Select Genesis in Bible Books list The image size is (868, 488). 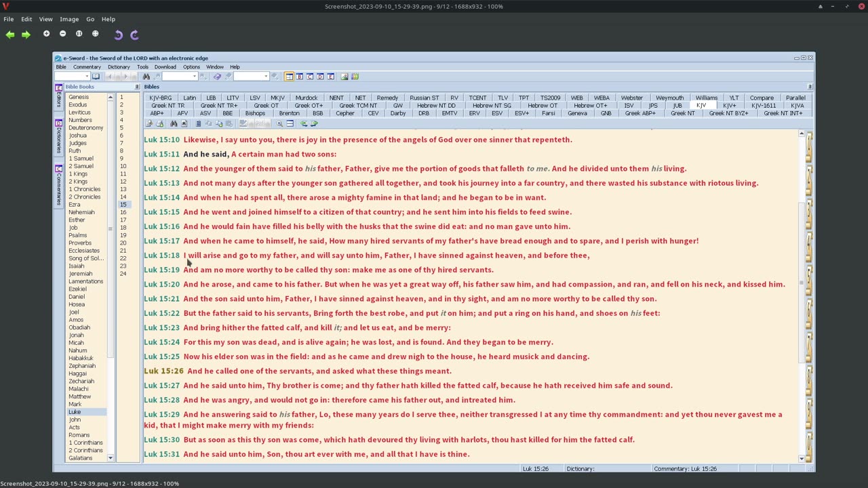coord(79,97)
